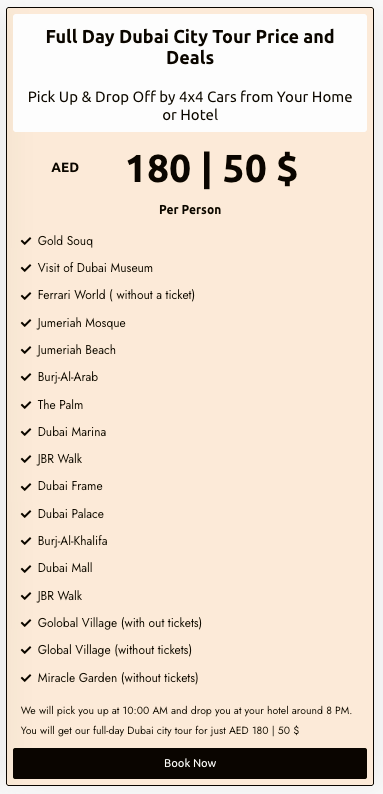Click the checkmark beside Burj-Al-Khalifa

26,541
